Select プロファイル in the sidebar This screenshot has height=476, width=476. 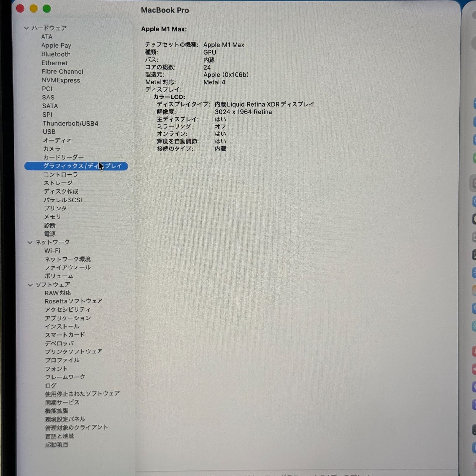click(x=62, y=360)
